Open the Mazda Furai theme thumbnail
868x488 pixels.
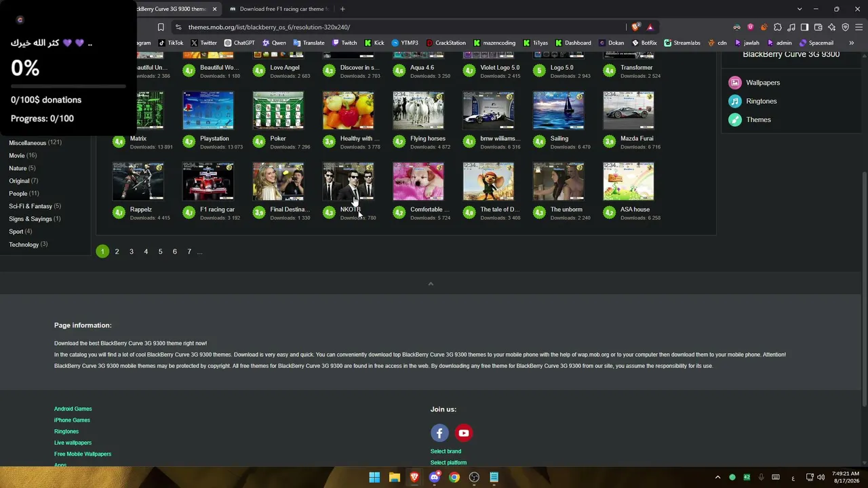(629, 110)
